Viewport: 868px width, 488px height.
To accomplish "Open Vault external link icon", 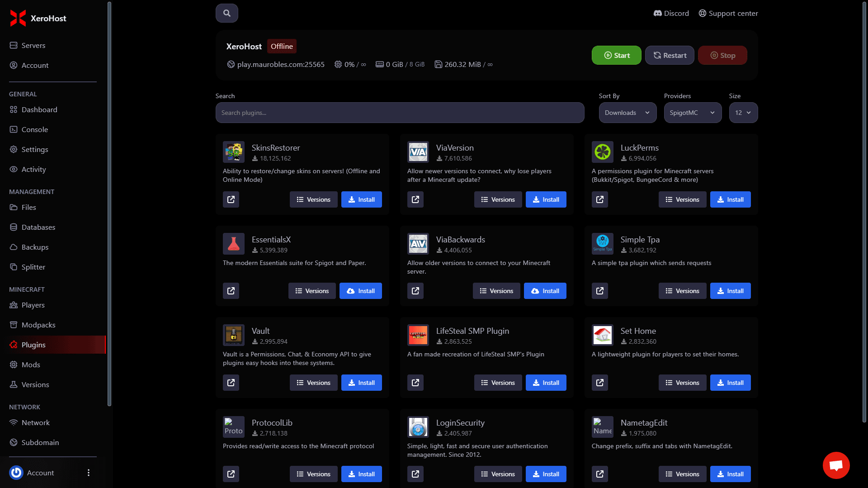I will click(x=231, y=383).
